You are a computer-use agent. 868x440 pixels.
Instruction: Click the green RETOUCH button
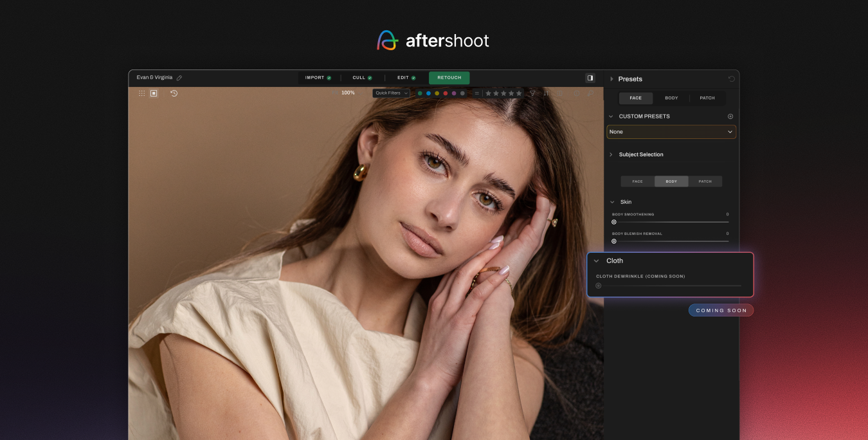[449, 78]
